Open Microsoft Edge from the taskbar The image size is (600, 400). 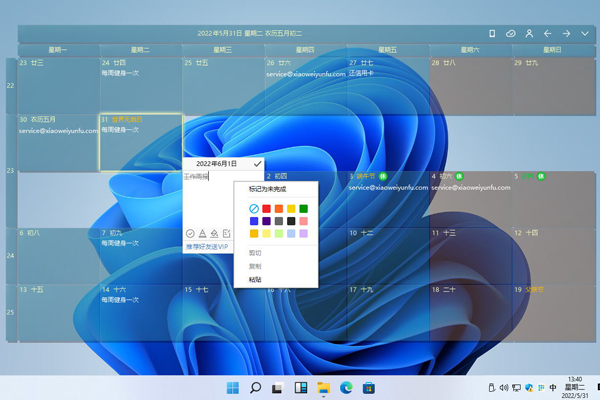(x=346, y=387)
